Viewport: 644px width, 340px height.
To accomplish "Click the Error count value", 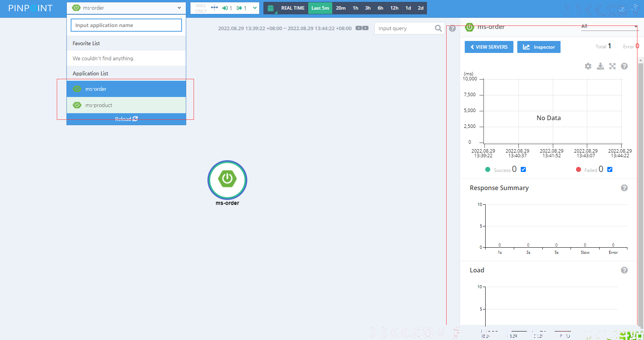I will [x=637, y=46].
